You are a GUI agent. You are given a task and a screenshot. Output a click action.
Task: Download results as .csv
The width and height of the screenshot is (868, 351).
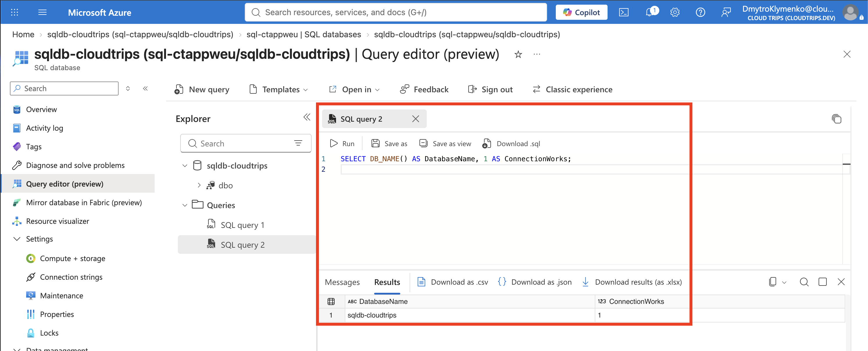click(453, 282)
